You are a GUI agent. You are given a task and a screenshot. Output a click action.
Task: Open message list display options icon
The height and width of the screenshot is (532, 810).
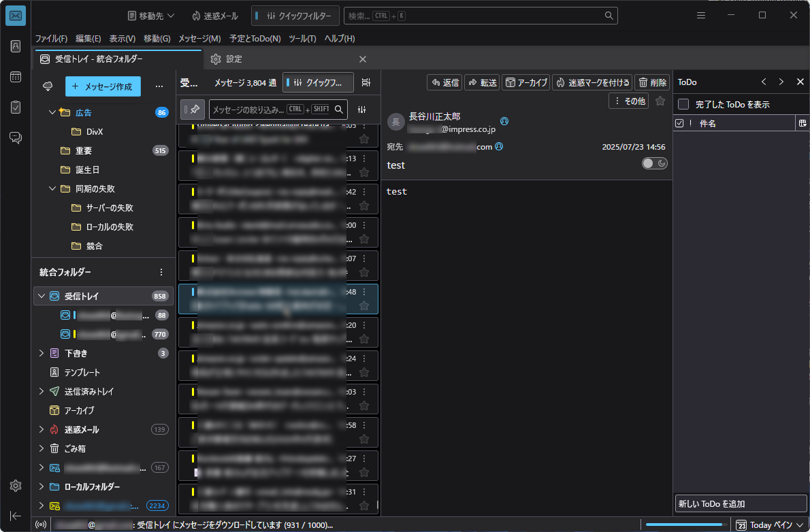(x=366, y=82)
